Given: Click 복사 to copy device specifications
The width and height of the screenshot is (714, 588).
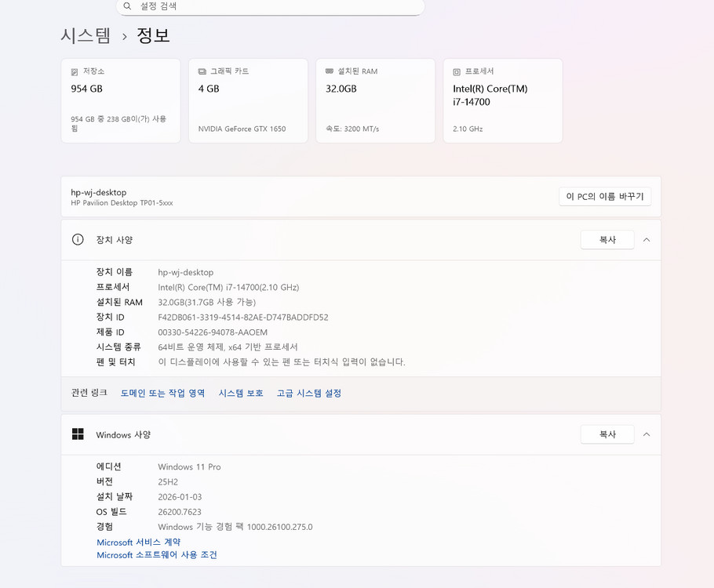Looking at the screenshot, I should click(607, 240).
